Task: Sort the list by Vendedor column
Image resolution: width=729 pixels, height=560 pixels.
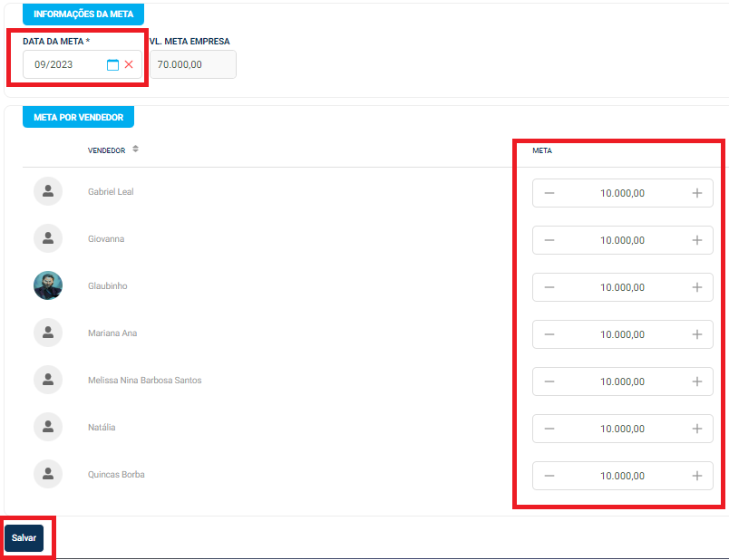Action: tap(135, 150)
